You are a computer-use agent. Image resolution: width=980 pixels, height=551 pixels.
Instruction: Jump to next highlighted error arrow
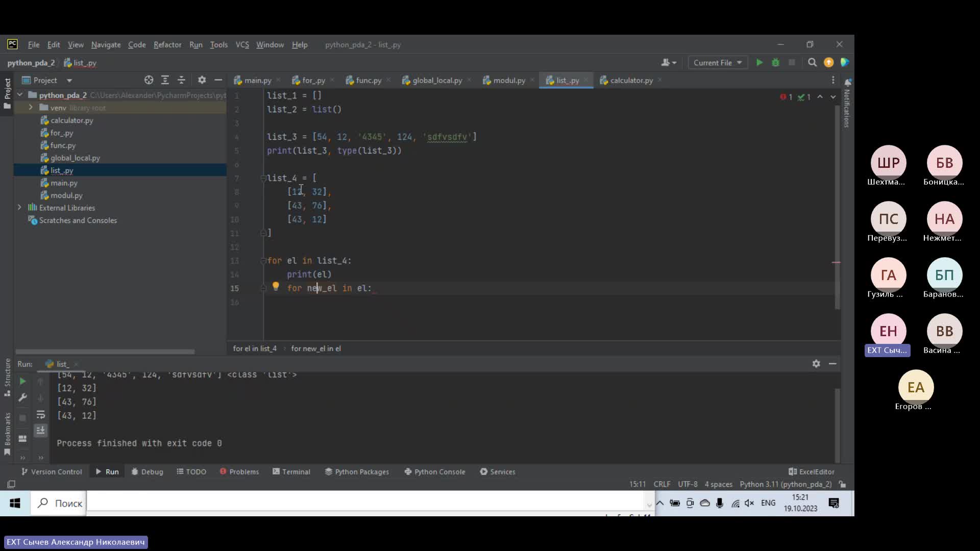click(x=833, y=96)
